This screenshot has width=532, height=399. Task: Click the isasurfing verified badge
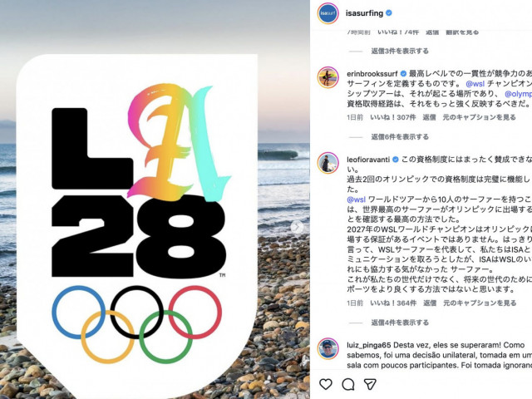pyautogui.click(x=389, y=13)
